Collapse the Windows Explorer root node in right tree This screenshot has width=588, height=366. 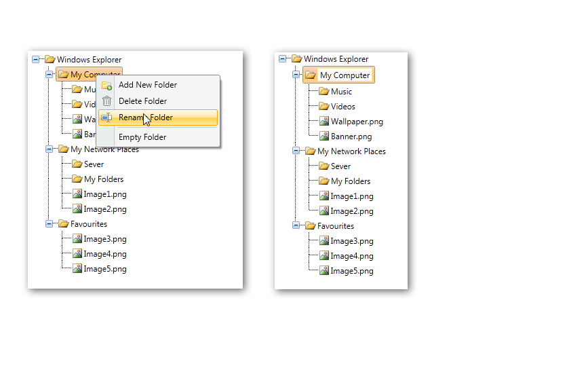pyautogui.click(x=282, y=59)
